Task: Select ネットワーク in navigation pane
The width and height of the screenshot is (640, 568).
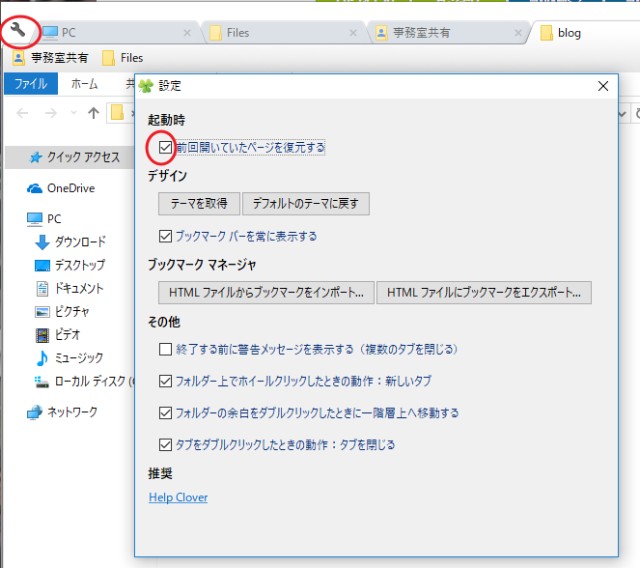Action: (35, 411)
